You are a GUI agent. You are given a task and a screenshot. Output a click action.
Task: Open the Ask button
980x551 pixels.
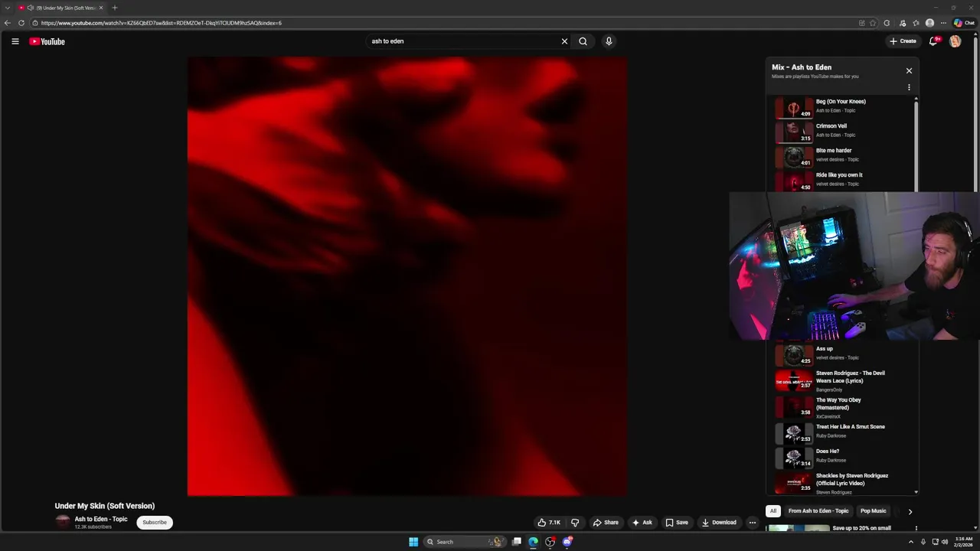[x=642, y=523]
